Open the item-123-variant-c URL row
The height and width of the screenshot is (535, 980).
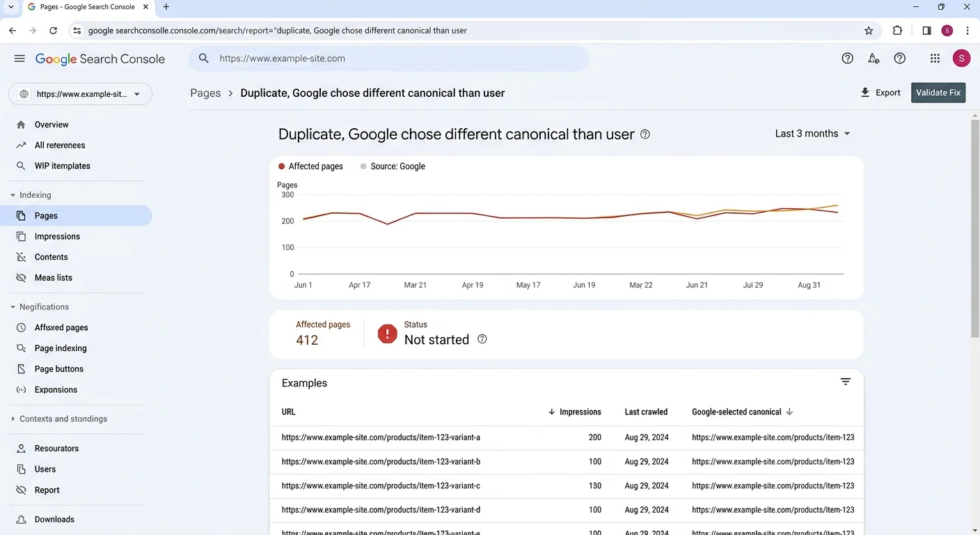click(x=567, y=486)
